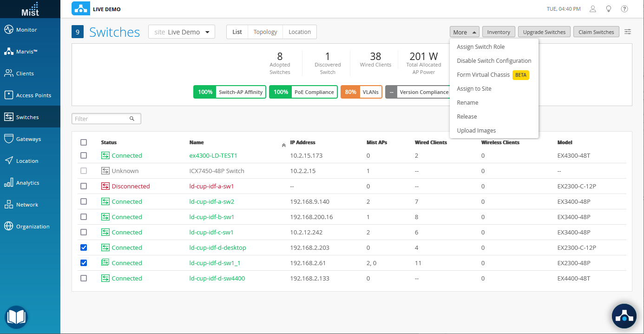The image size is (644, 334).
Task: Toggle the select-all header checkbox
Action: 84,142
